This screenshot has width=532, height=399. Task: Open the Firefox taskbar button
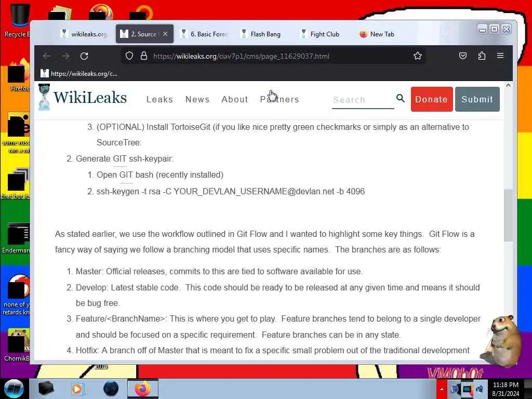click(143, 389)
